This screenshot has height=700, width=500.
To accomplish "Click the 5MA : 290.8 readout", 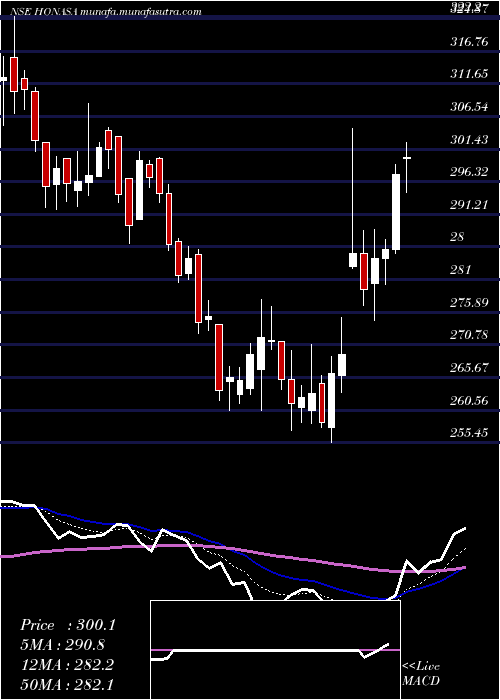I will click(x=64, y=645).
